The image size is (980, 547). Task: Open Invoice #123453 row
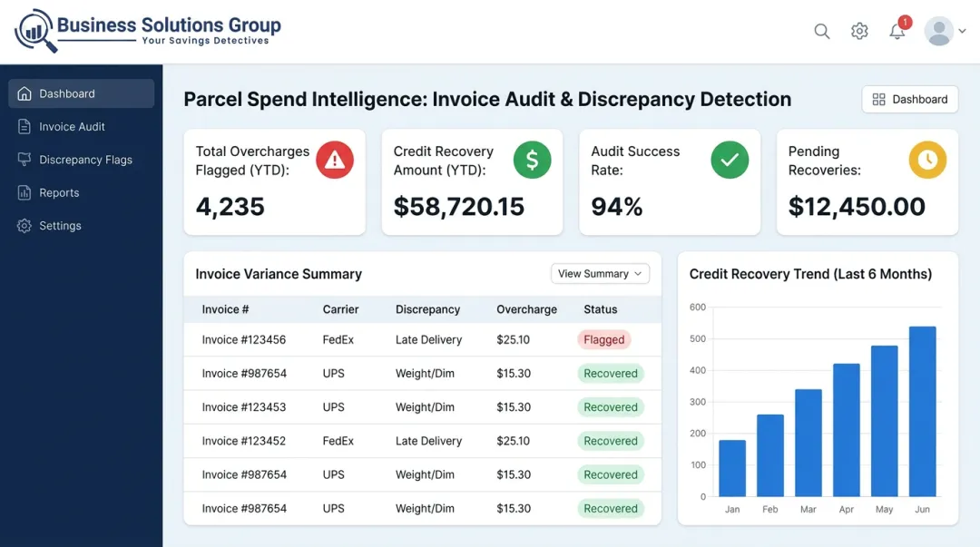(x=423, y=407)
